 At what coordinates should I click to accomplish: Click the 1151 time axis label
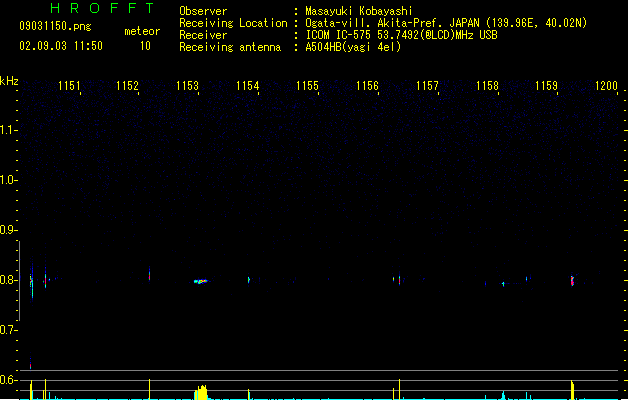click(69, 86)
